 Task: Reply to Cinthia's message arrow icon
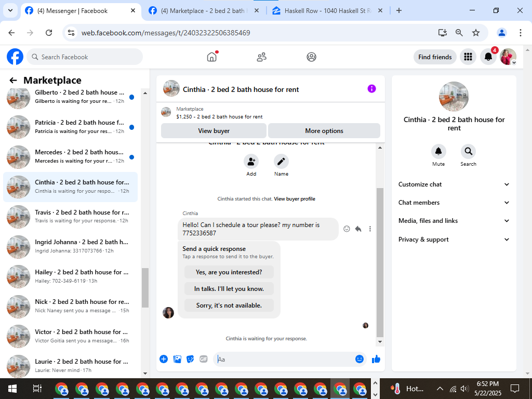tap(358, 229)
